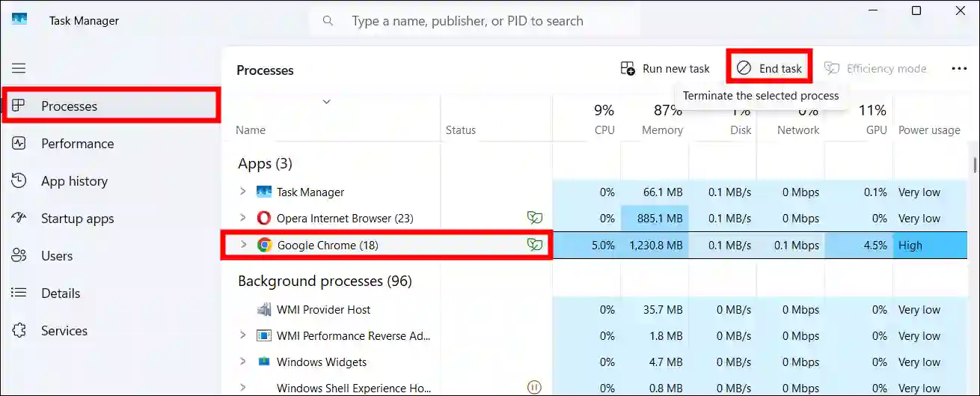Click the efficiency leaf icon on Chrome row
980x396 pixels.
534,245
